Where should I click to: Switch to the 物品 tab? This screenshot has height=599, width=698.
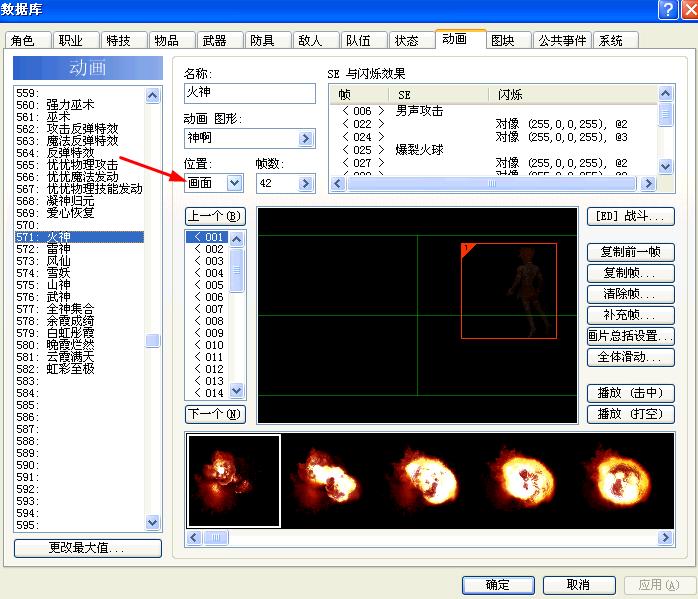tap(171, 40)
